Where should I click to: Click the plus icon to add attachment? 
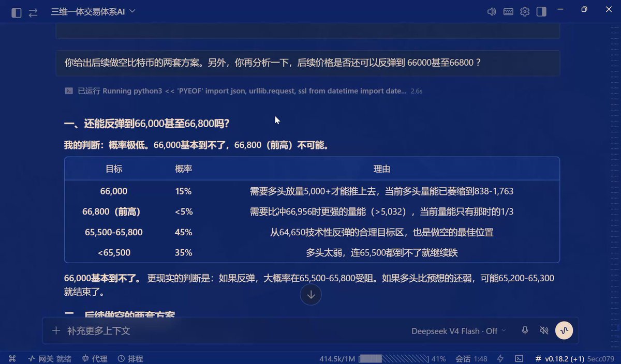click(x=56, y=330)
